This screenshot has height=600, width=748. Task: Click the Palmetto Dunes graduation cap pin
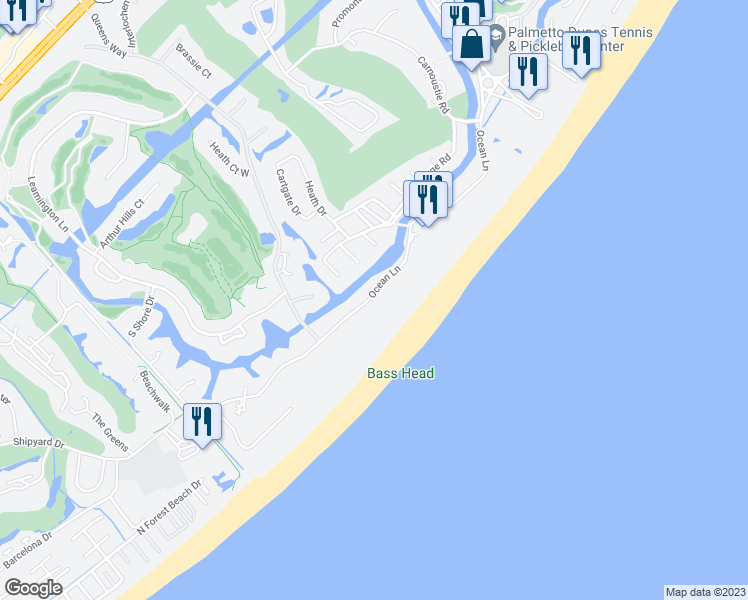pyautogui.click(x=497, y=38)
